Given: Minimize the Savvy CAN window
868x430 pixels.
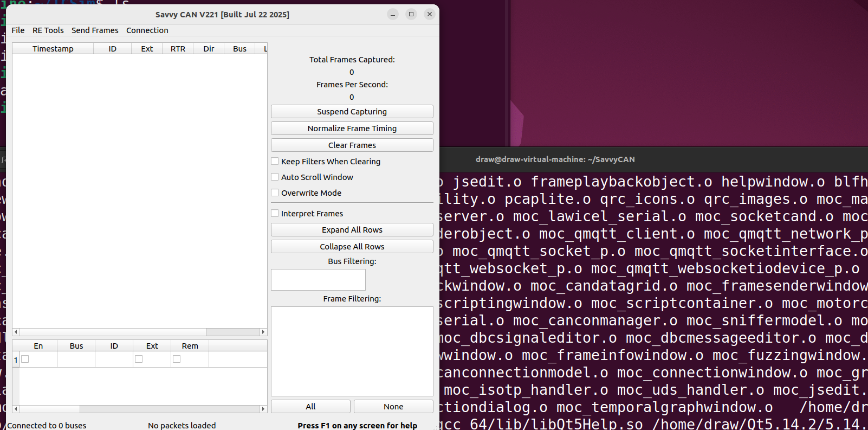Looking at the screenshot, I should 393,14.
